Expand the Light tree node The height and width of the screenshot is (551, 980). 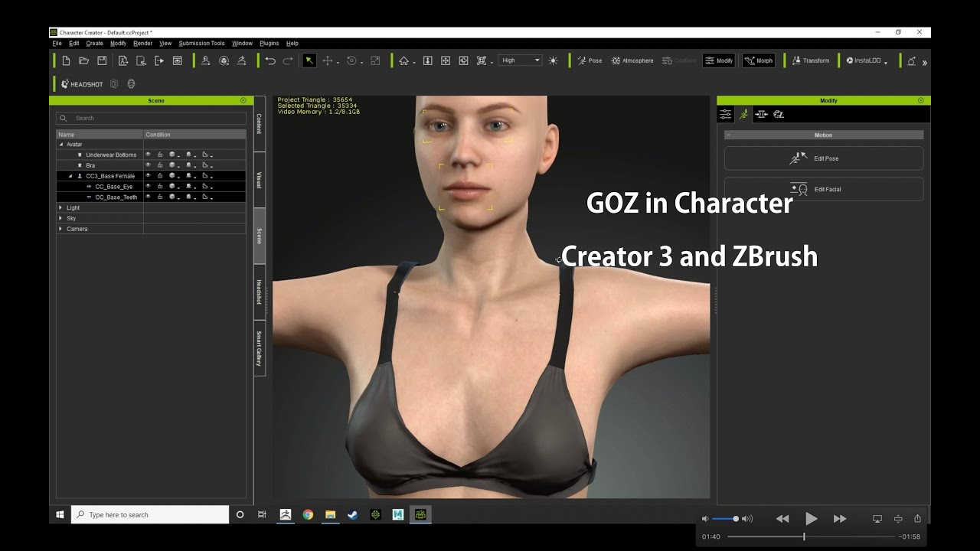pos(61,207)
